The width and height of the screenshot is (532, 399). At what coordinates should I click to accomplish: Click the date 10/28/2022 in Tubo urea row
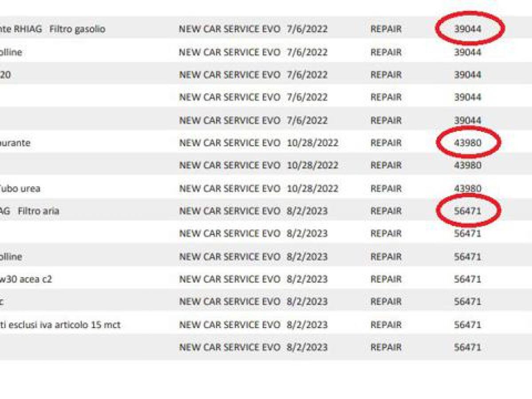312,188
